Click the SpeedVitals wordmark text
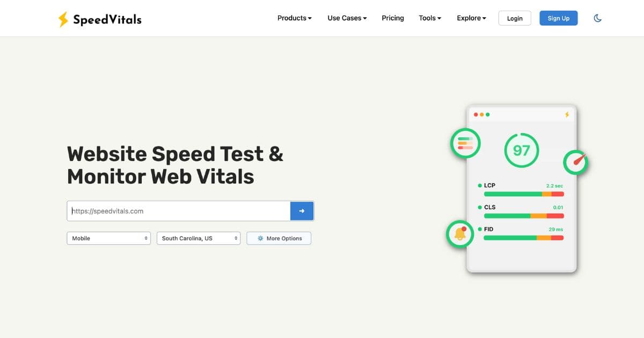This screenshot has width=644, height=338. click(x=107, y=20)
